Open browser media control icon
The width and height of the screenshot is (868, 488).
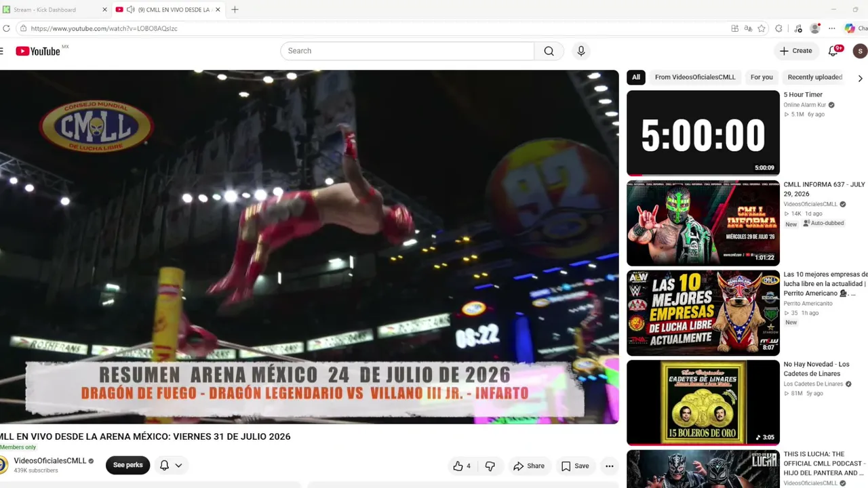point(798,28)
